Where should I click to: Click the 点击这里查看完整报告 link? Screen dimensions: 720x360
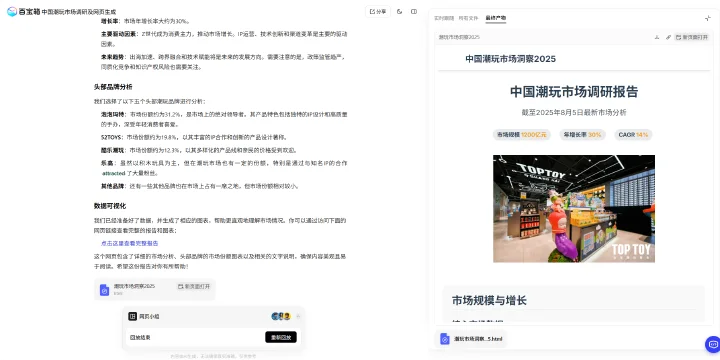pos(129,243)
